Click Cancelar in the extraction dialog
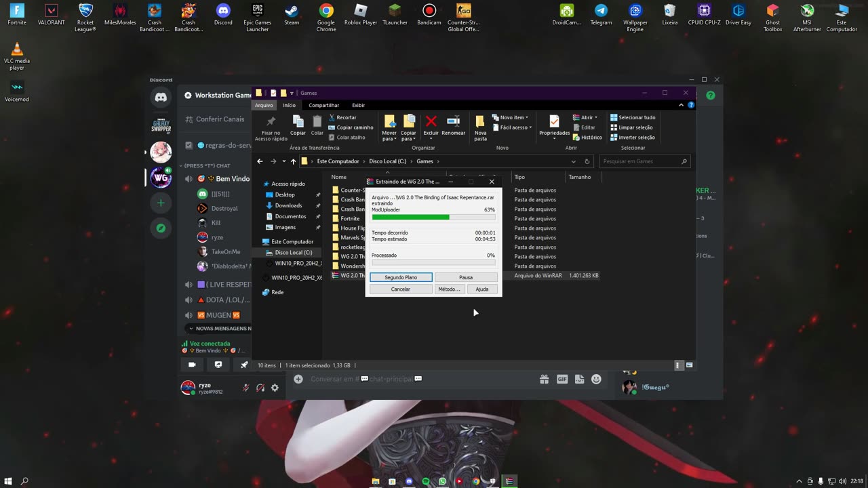 tap(401, 289)
